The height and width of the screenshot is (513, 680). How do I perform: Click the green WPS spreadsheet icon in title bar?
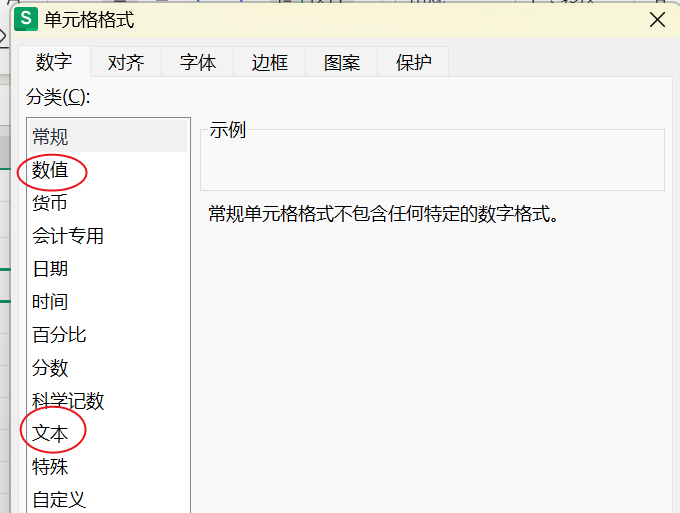coord(28,19)
